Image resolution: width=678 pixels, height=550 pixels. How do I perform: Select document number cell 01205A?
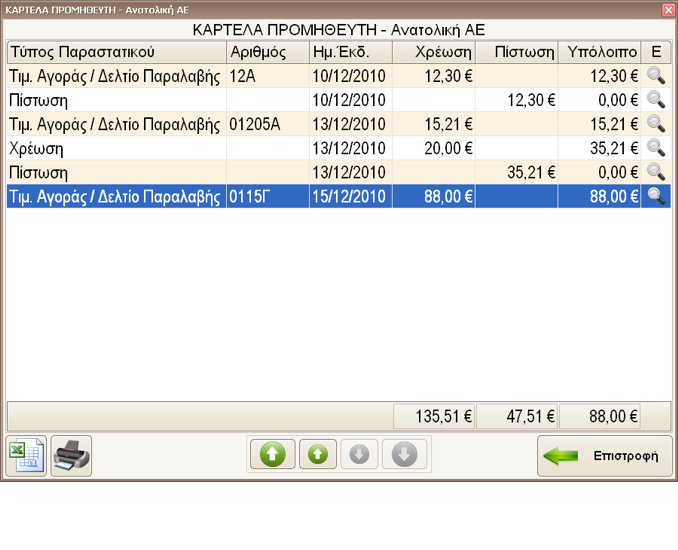[x=268, y=125]
